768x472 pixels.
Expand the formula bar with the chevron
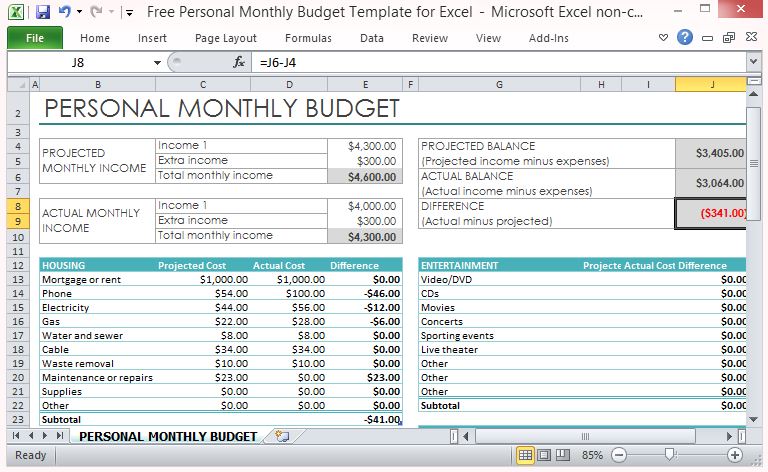753,62
